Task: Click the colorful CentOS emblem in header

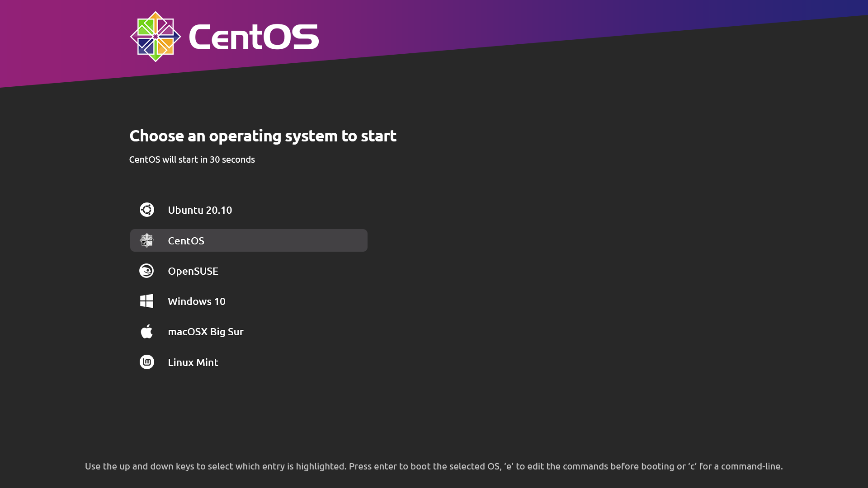Action: tap(156, 37)
